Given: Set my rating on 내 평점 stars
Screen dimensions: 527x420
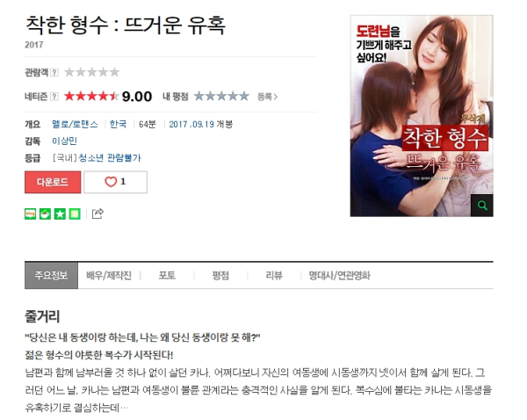Looking at the screenshot, I should 221,97.
